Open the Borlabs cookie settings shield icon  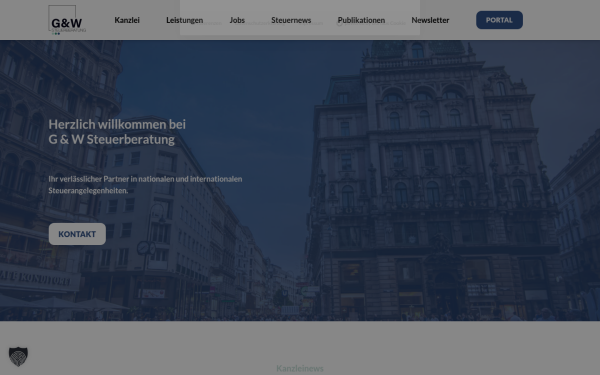click(18, 356)
